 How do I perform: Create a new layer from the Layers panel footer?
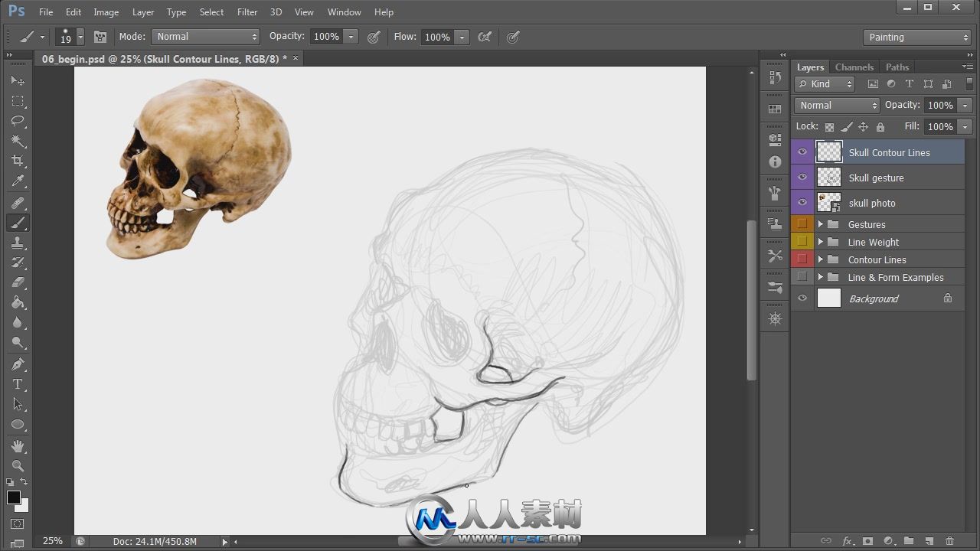tap(929, 541)
